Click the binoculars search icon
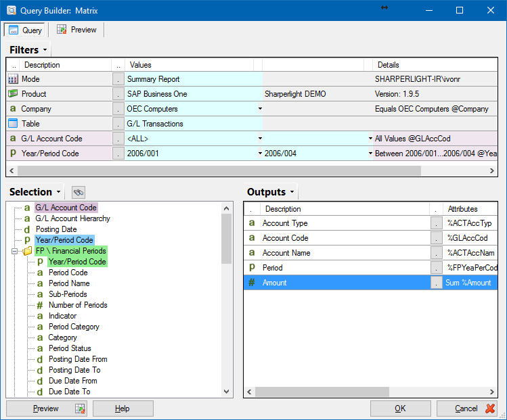The height and width of the screenshot is (420, 507). [79, 193]
